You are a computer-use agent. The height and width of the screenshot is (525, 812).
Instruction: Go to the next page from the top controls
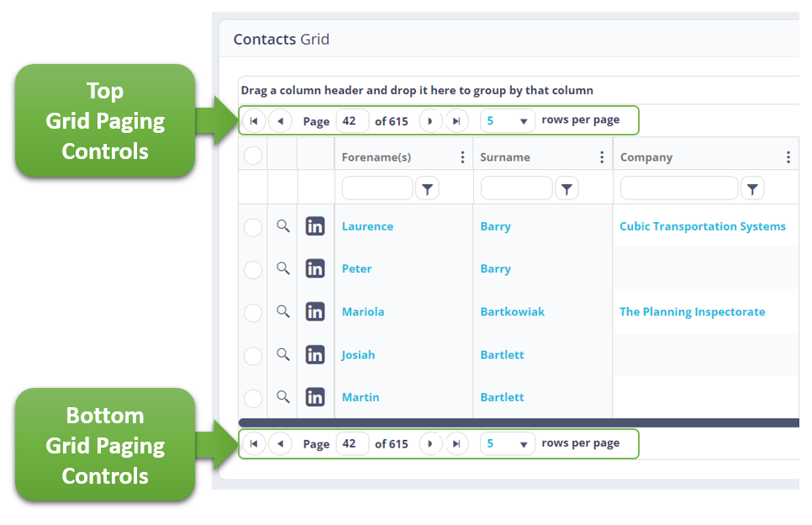pos(430,120)
